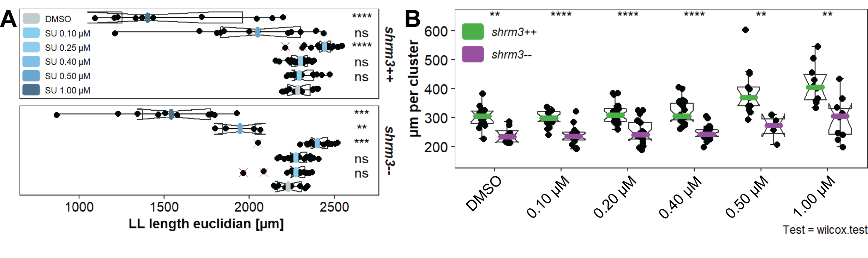The width and height of the screenshot is (868, 258).
Task: Click the Test = wilcox.test caption
Action: point(825,230)
